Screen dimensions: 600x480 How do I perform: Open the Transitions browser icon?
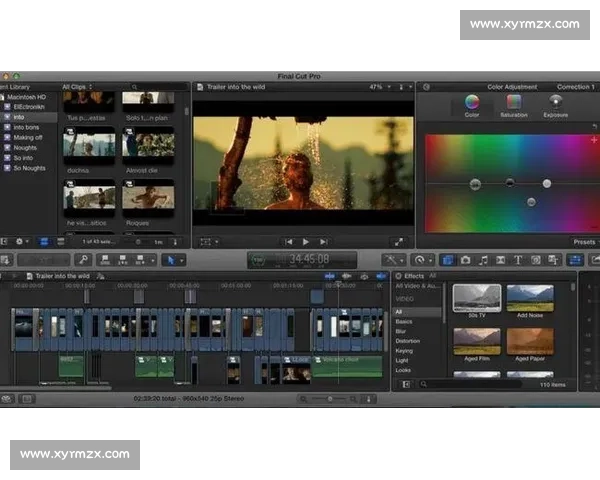click(501, 260)
